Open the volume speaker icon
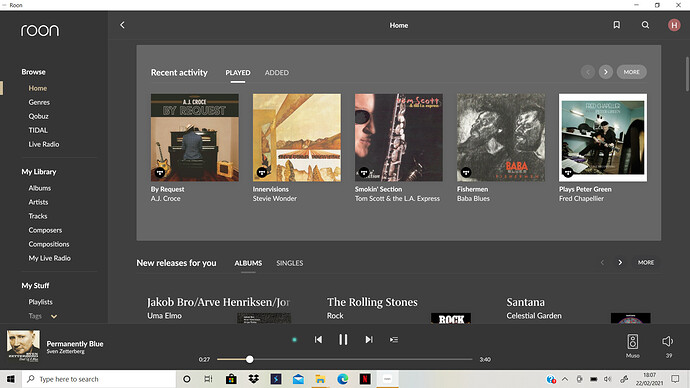Screen dimensions: 690x388 pos(668,341)
